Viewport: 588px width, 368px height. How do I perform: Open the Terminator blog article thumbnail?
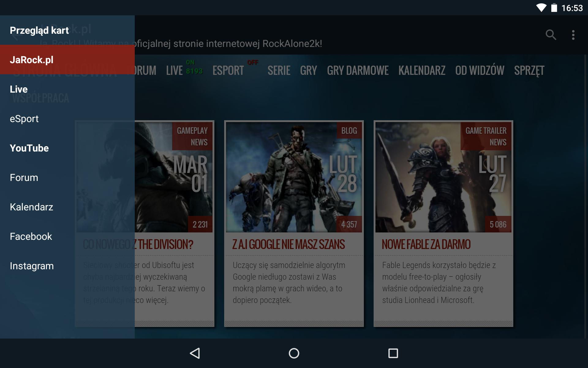tap(294, 177)
